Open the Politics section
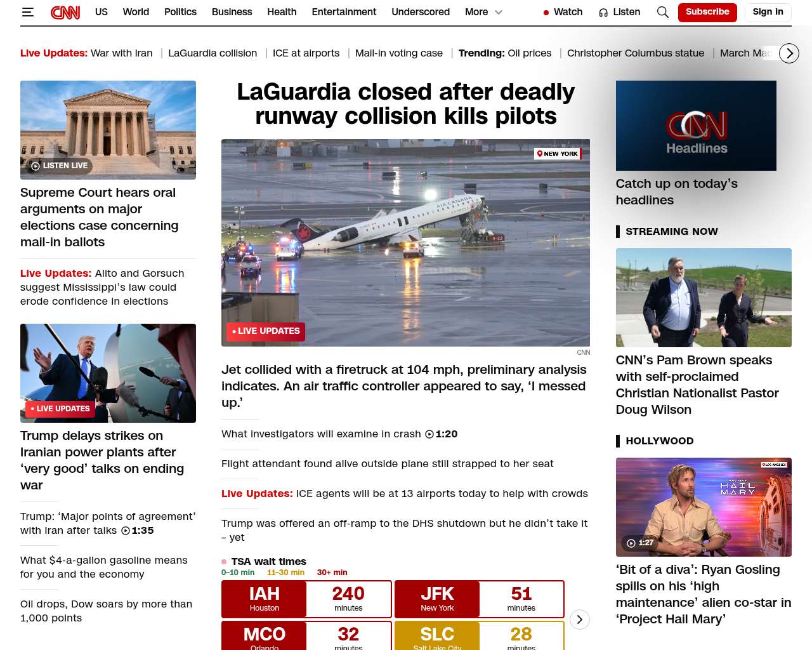The height and width of the screenshot is (650, 812). [x=180, y=12]
